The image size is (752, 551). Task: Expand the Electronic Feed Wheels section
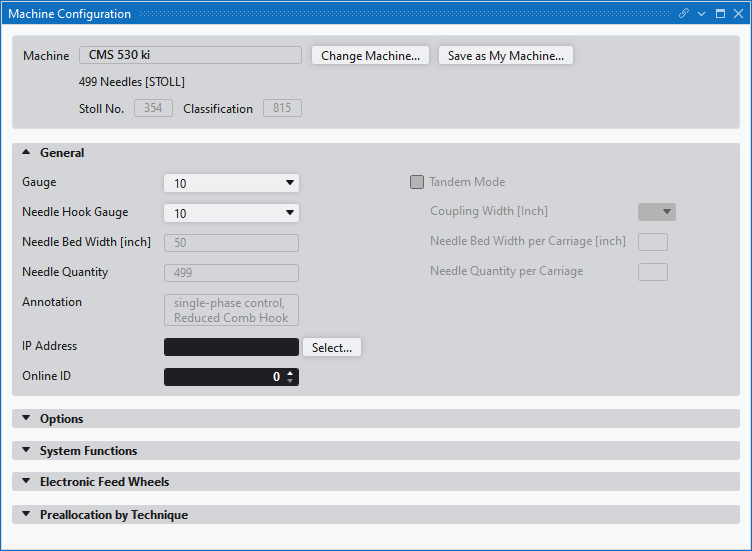pos(27,482)
